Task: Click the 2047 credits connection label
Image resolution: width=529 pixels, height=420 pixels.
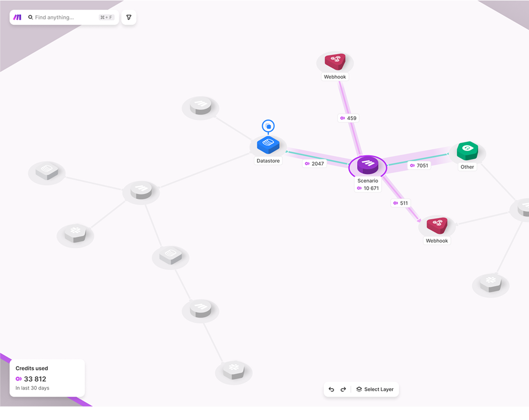Action: click(x=315, y=163)
